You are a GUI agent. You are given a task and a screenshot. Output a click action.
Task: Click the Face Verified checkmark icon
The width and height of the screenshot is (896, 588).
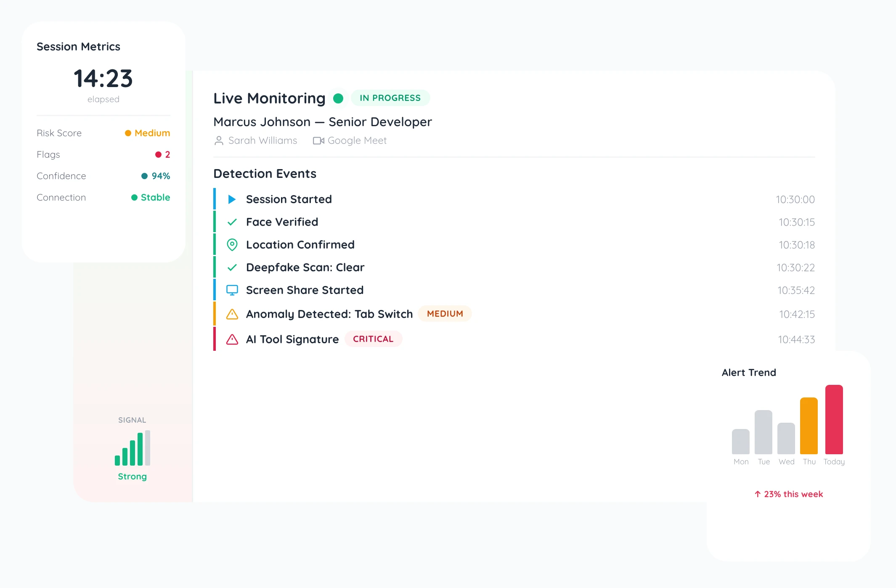232,222
